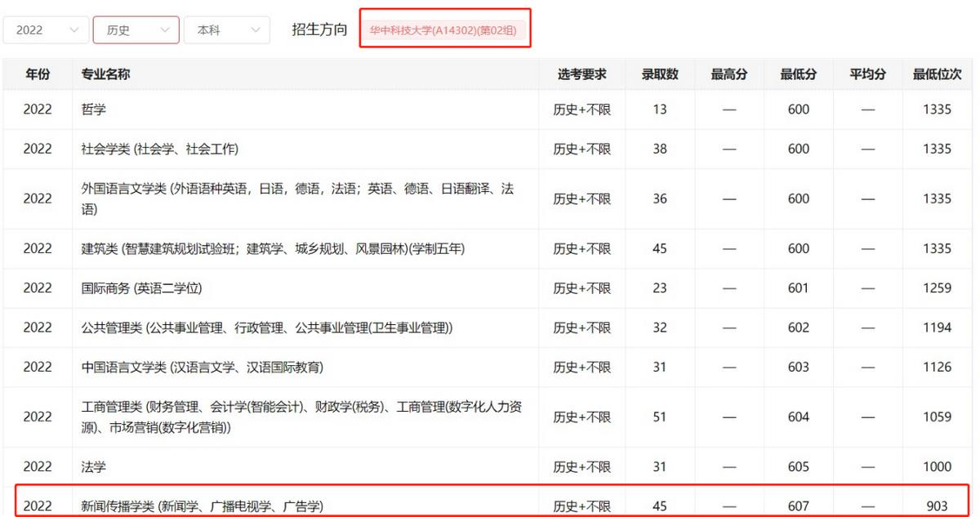Click the 最低分 column header
Viewport: 980px width, 517px height.
(x=796, y=74)
